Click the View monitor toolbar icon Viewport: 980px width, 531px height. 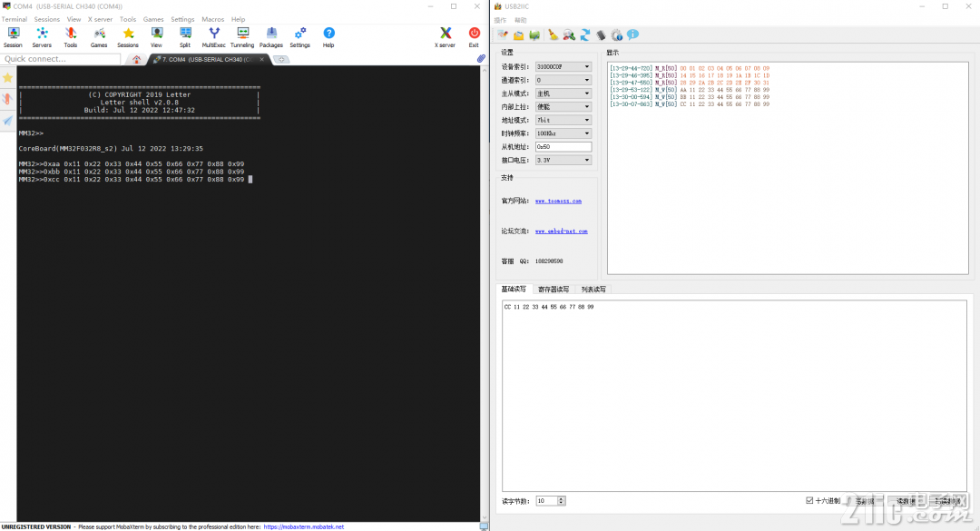(x=156, y=37)
